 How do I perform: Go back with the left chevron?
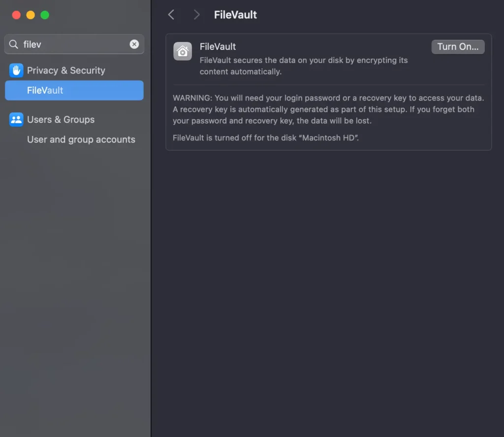tap(171, 15)
